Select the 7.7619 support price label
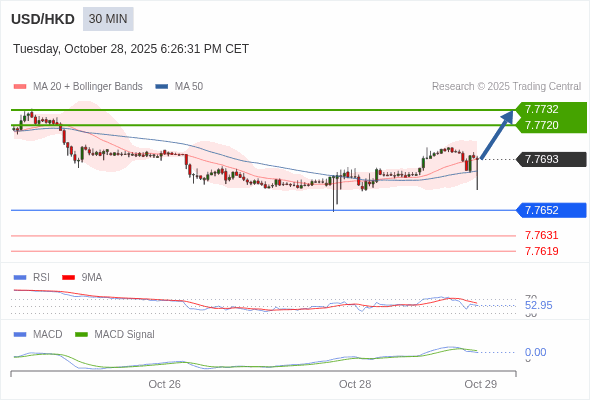 pyautogui.click(x=541, y=251)
